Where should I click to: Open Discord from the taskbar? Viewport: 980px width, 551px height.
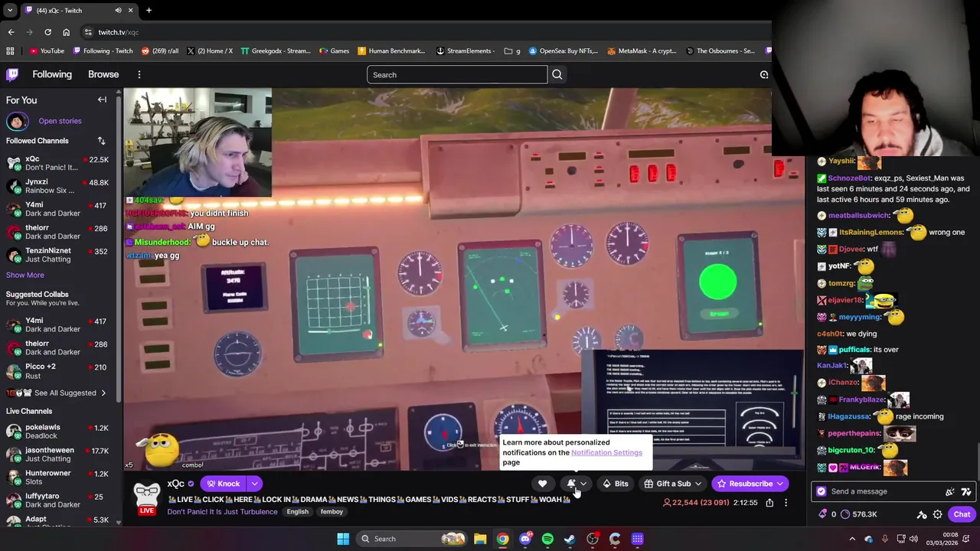click(x=525, y=539)
